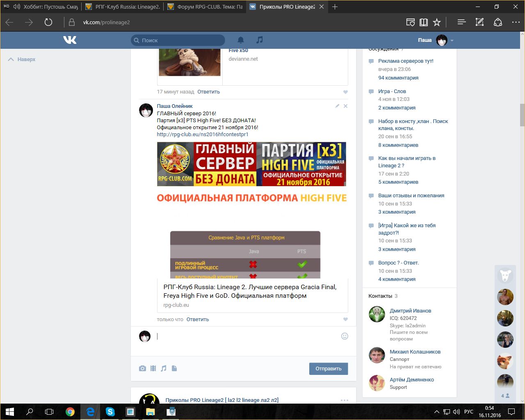The image size is (525, 420).
Task: Attach an audio track to the comment
Action: pos(164,368)
